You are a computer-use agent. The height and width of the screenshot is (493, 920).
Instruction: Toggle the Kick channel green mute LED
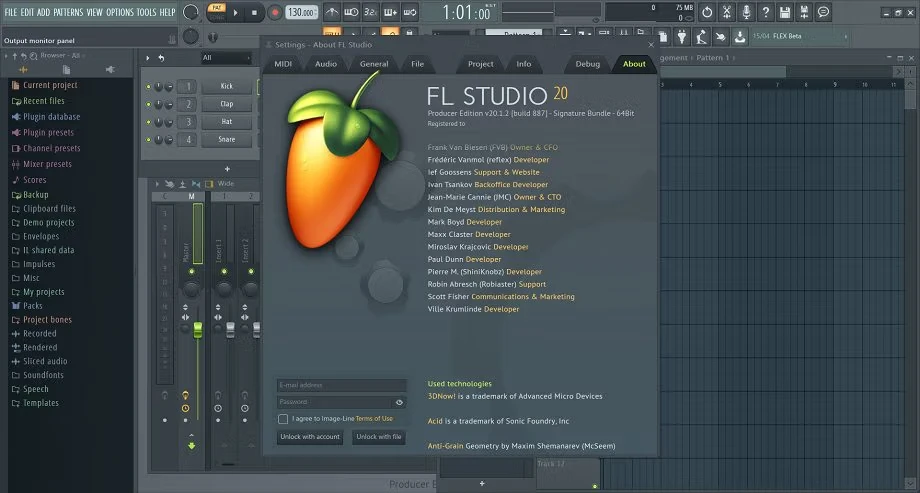point(149,87)
